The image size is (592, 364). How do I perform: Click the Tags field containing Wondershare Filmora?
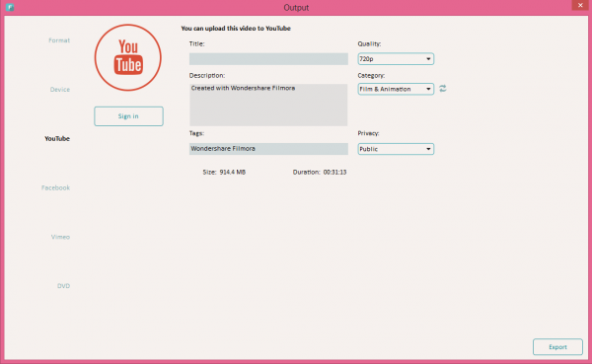click(x=268, y=149)
